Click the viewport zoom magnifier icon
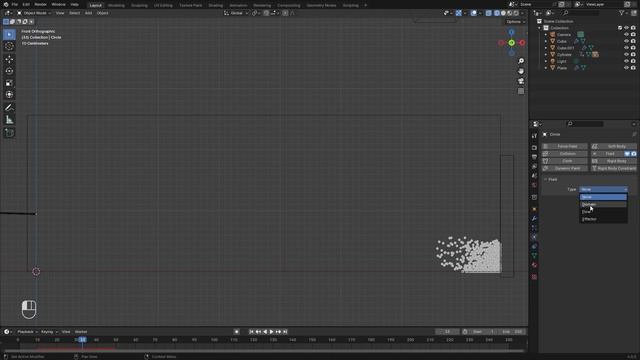640x360 pixels. [x=521, y=61]
